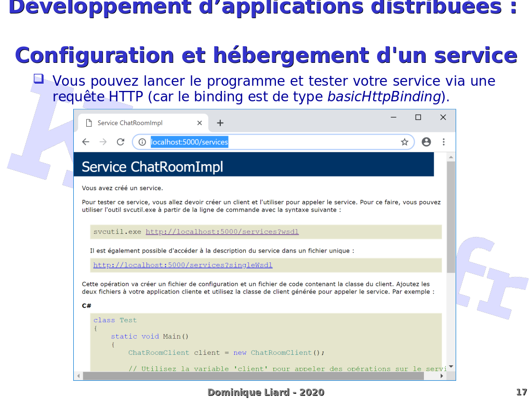This screenshot has height=399, width=532.
Task: Open the three-dot Chrome menu
Action: (x=444, y=142)
